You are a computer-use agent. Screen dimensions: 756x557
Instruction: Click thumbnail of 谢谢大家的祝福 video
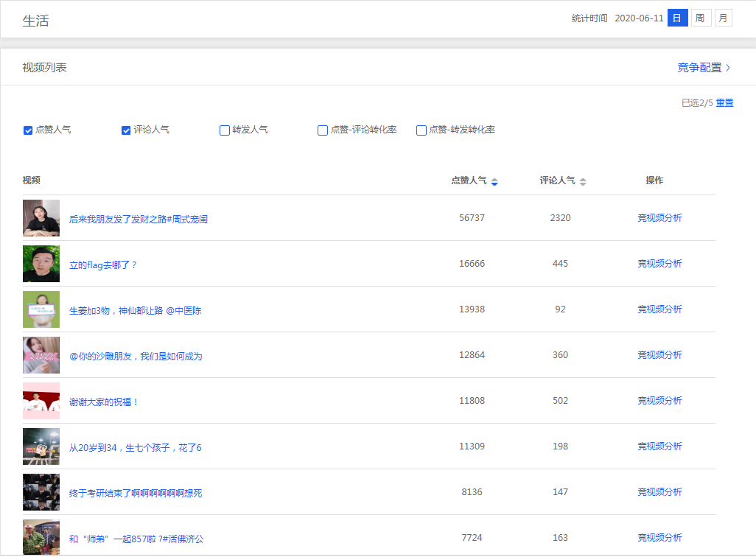point(41,401)
